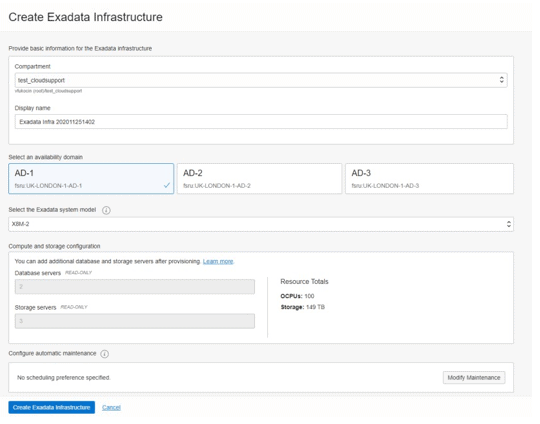The height and width of the screenshot is (424, 540).
Task: Pick the AD-3 availability domain
Action: pos(429,178)
